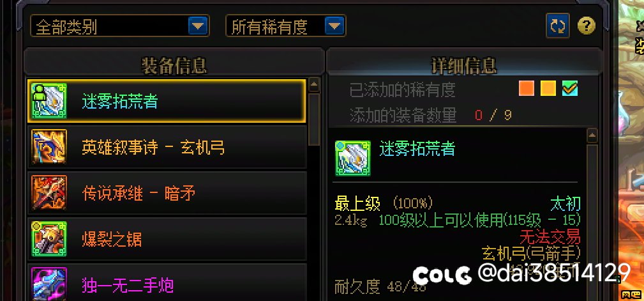The image size is (644, 301).
Task: Click the 传说承继 暗矛 spear icon
Action: click(x=49, y=193)
